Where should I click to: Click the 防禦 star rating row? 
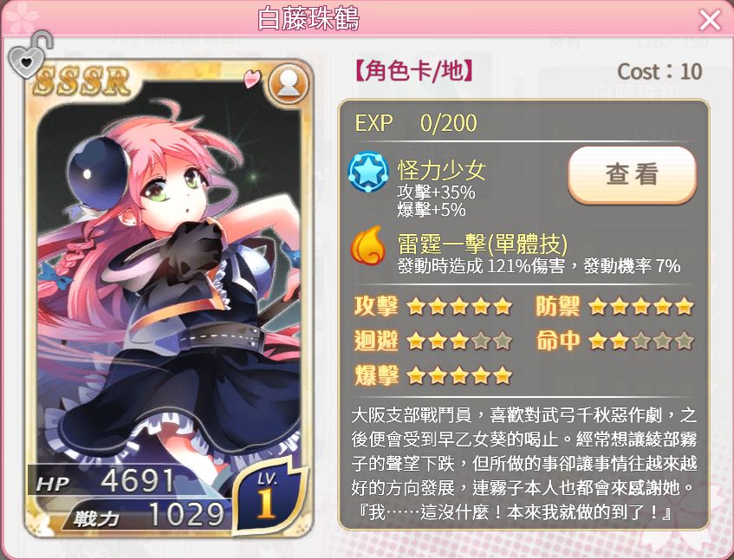coord(614,307)
